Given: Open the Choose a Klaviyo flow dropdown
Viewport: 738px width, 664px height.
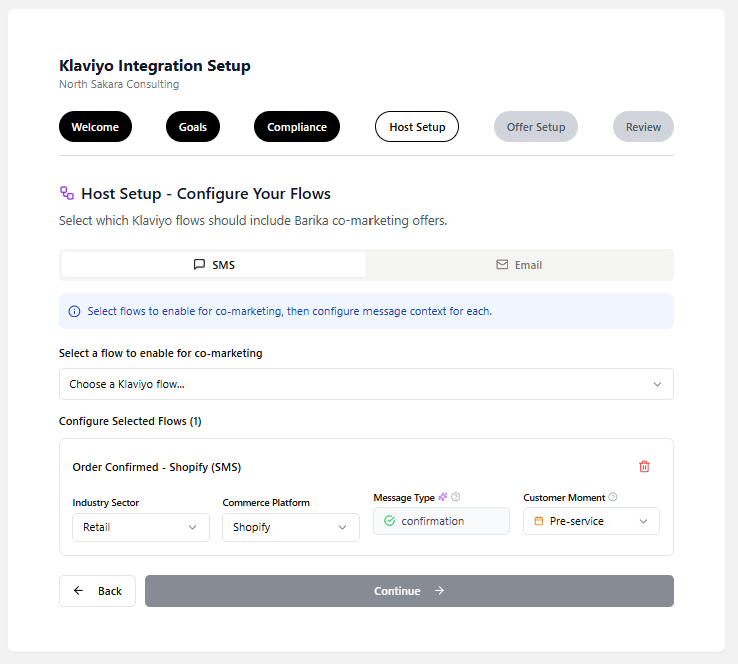Looking at the screenshot, I should pyautogui.click(x=366, y=384).
